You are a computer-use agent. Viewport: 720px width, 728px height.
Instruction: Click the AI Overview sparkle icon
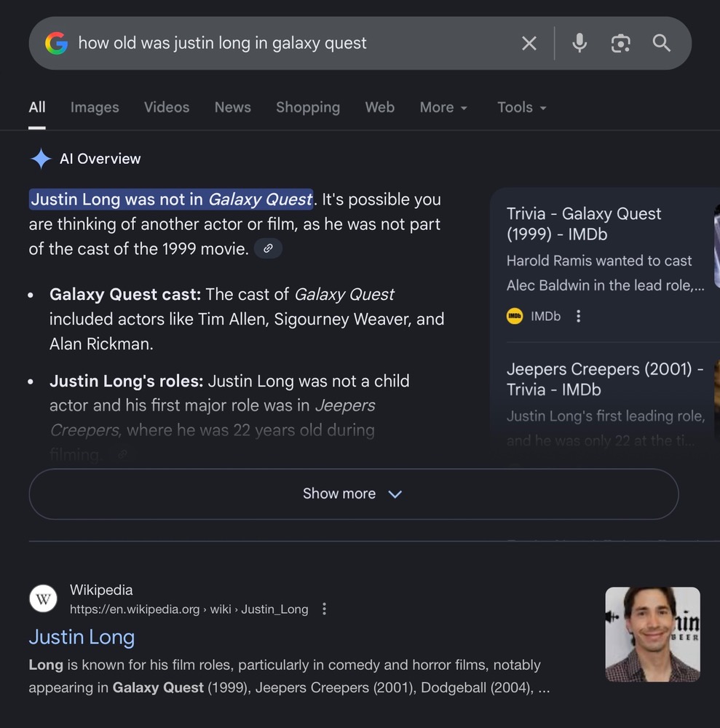(41, 159)
